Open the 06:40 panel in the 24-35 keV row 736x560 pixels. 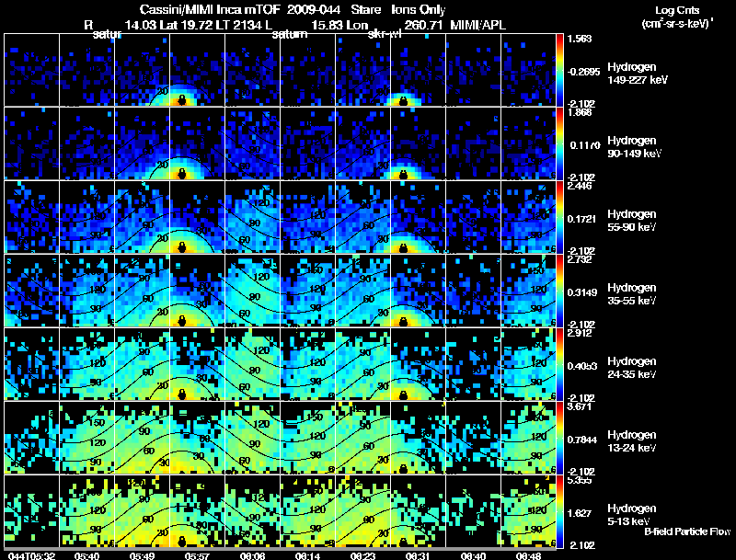point(473,364)
